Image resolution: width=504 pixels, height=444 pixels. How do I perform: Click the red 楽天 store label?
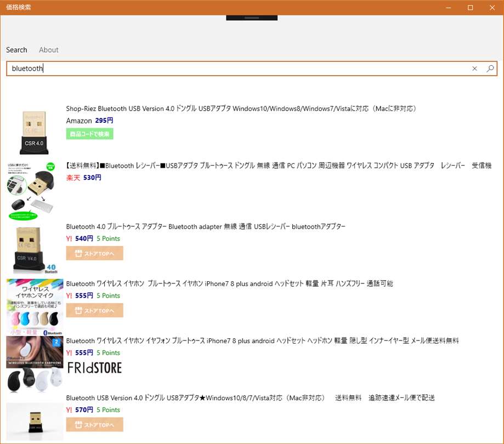coord(73,178)
